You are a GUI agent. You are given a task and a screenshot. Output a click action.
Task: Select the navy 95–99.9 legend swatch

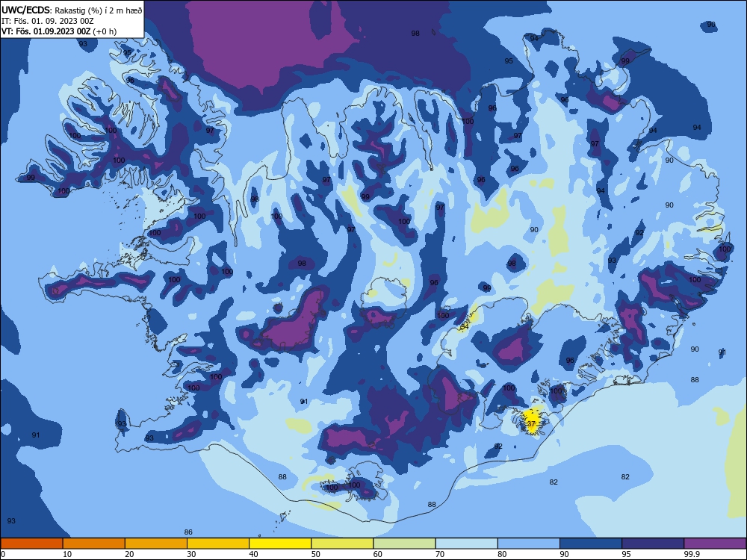click(653, 544)
